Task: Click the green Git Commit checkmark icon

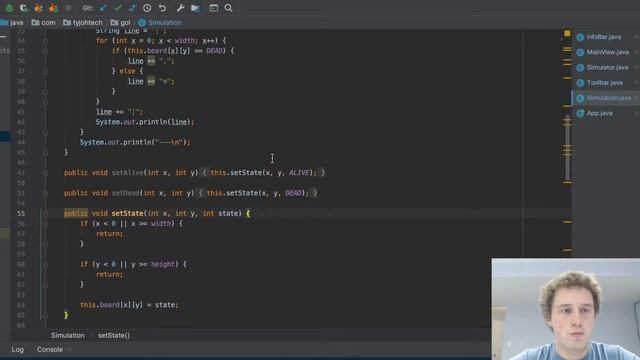Action: (118, 8)
